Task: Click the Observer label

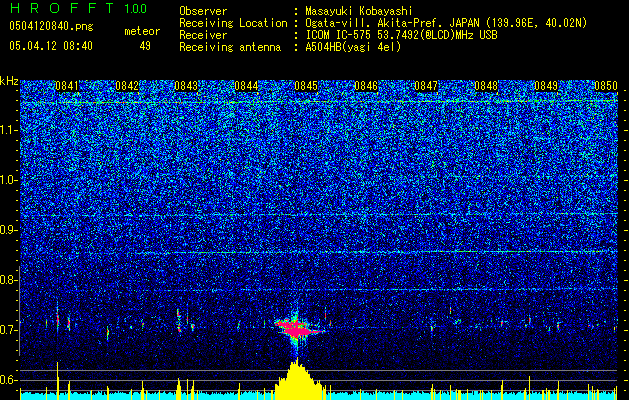Action: point(203,11)
